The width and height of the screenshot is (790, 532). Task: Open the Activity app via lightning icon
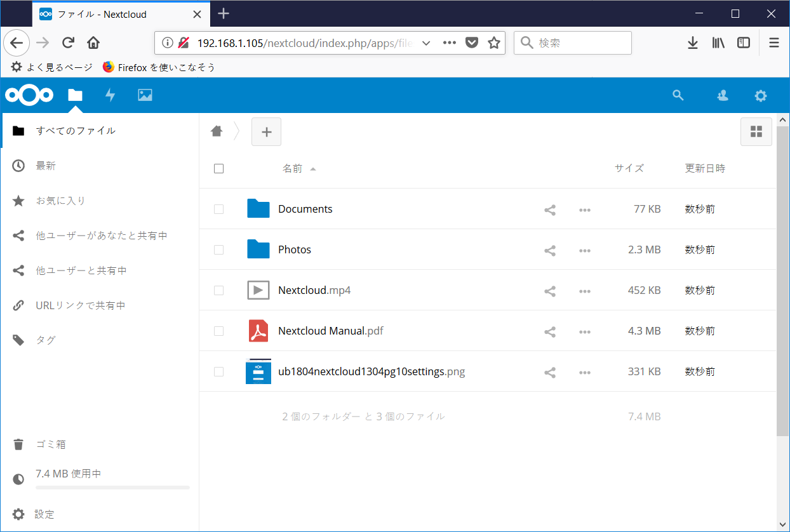coord(110,95)
